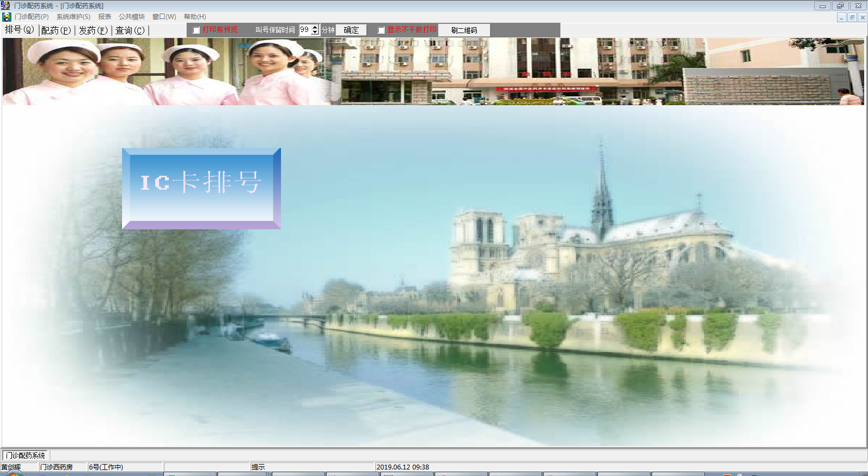Open the 公共模块 menu
868x476 pixels.
click(x=132, y=17)
